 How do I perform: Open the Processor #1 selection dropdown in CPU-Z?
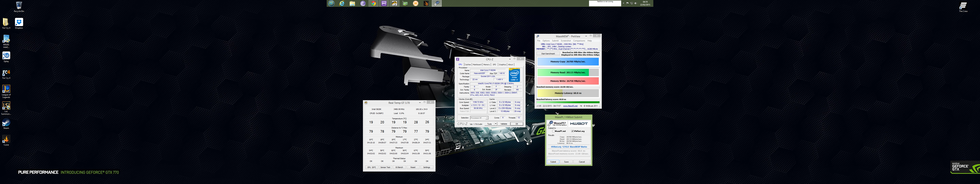point(479,118)
